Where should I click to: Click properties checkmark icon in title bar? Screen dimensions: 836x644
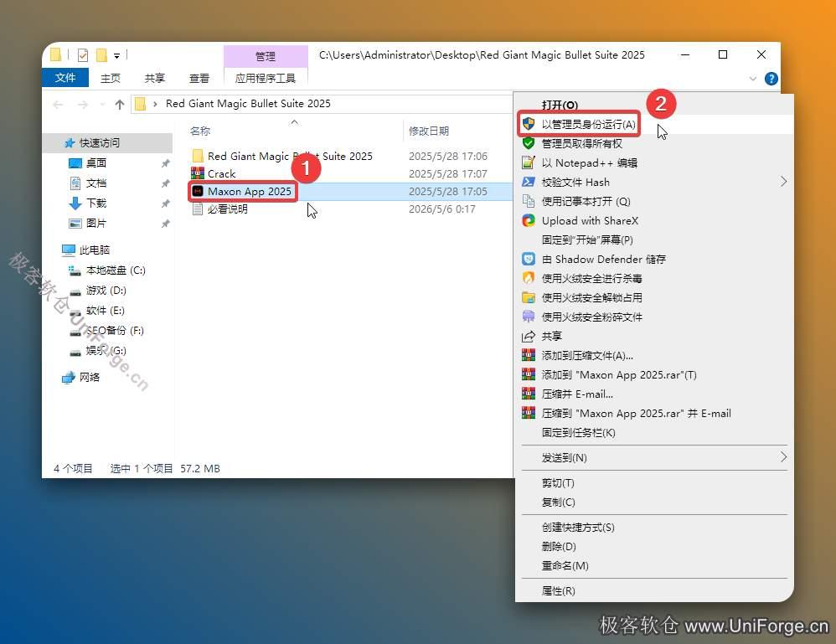click(x=83, y=55)
